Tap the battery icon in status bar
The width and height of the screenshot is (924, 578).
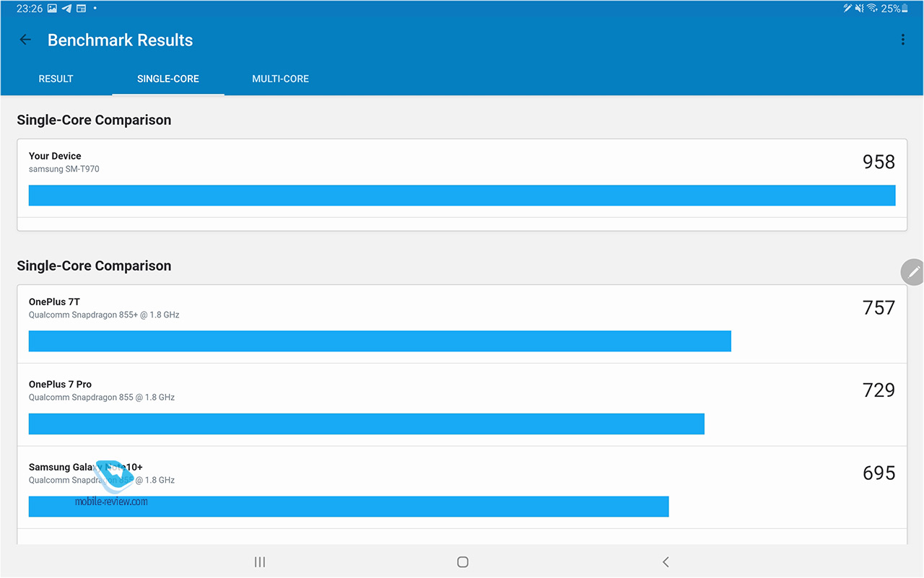tap(905, 9)
